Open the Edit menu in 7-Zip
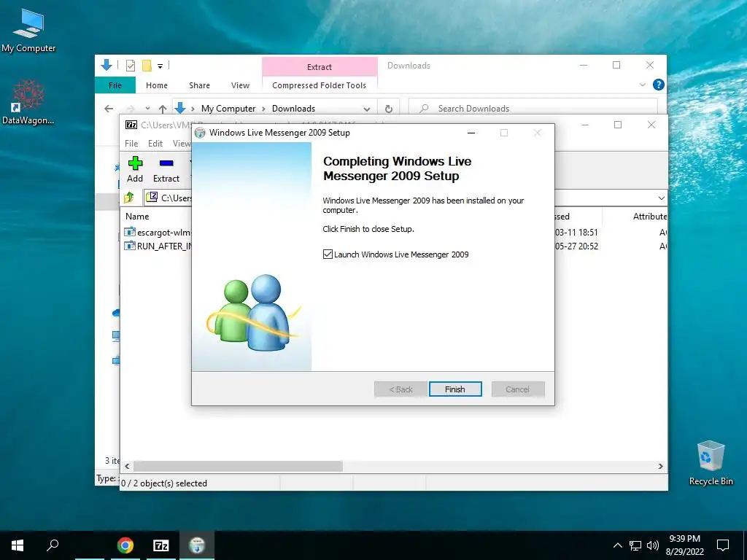Viewport: 747px width, 560px height. coord(155,144)
